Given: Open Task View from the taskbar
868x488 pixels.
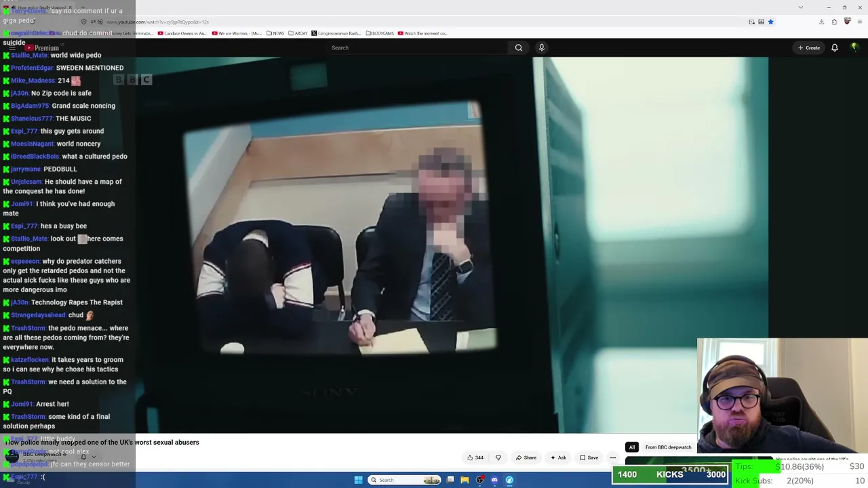Looking at the screenshot, I should point(450,480).
